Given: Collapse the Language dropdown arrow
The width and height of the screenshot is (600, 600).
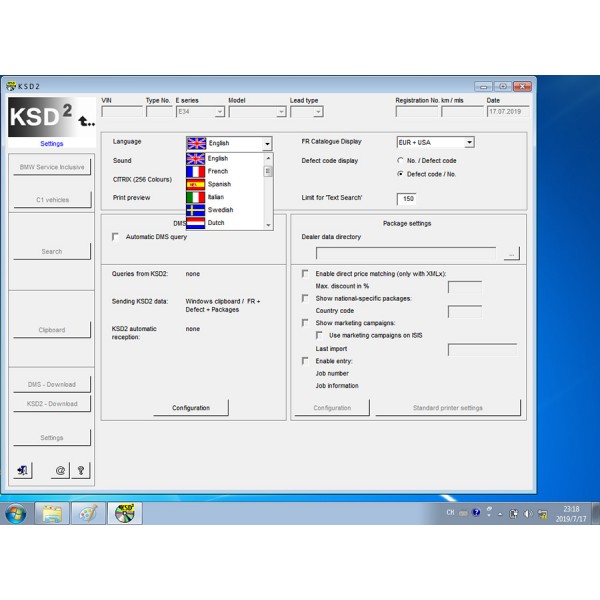Looking at the screenshot, I should pos(267,144).
